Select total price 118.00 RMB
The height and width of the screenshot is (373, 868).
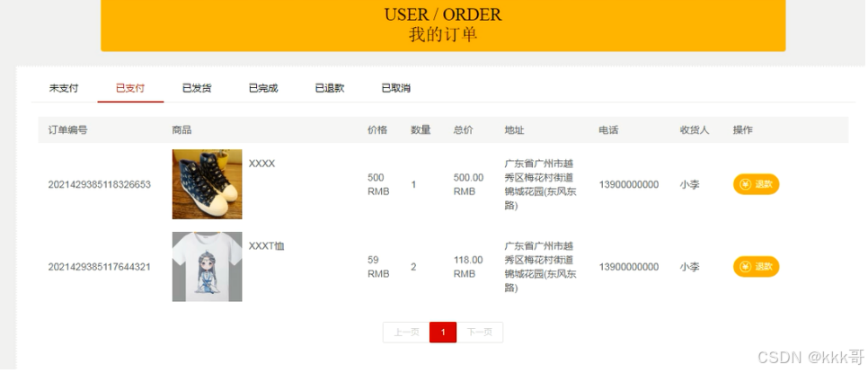[468, 267]
